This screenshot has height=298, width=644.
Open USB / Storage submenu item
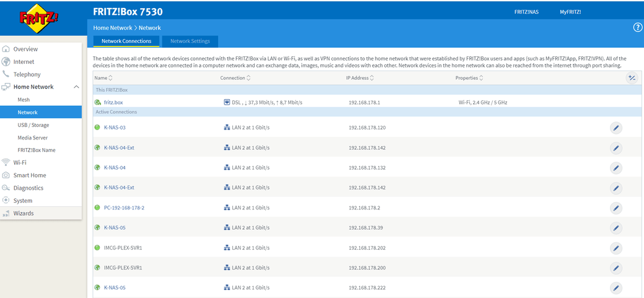click(33, 125)
